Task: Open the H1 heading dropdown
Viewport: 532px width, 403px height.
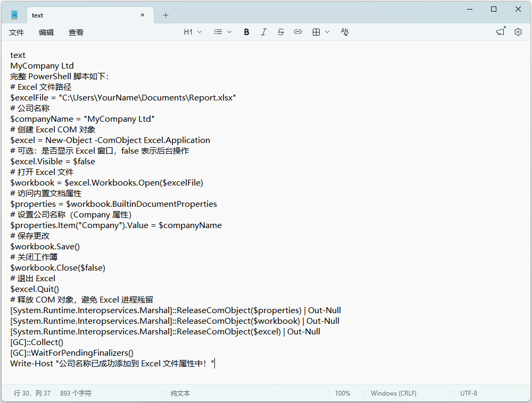Action: [193, 32]
